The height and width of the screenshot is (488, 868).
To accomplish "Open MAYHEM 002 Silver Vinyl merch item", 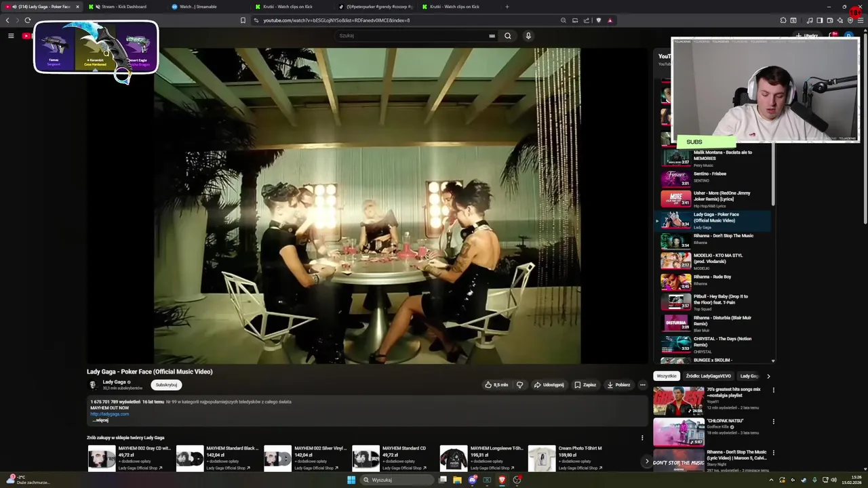I will pos(305,458).
